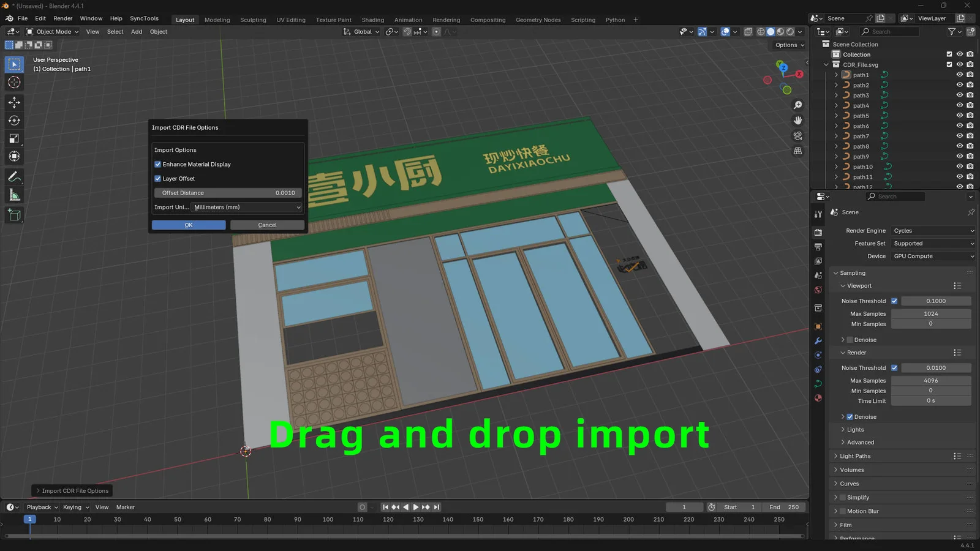Open the Modifier properties wrench tab

818,341
